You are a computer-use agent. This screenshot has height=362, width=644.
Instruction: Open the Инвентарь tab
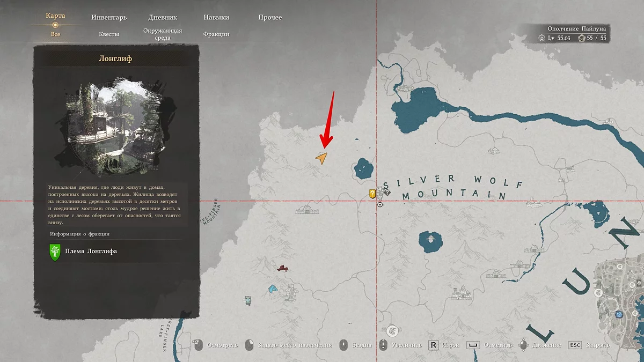(x=109, y=17)
